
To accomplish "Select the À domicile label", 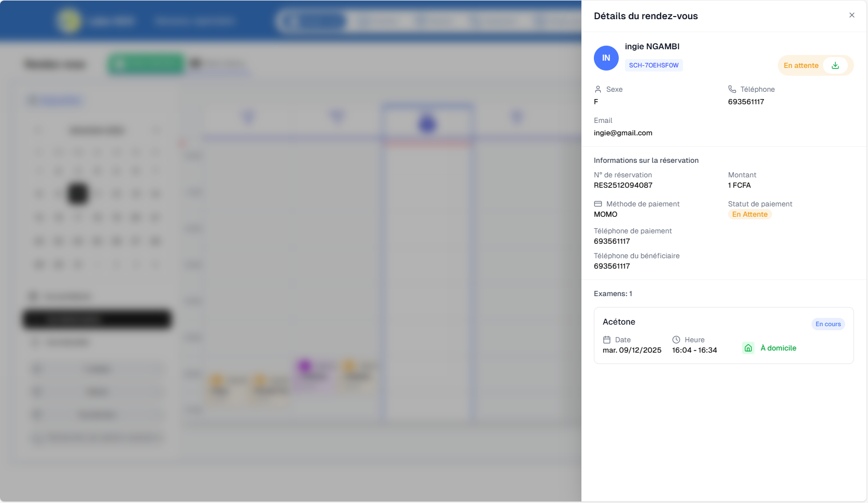I will pos(778,348).
